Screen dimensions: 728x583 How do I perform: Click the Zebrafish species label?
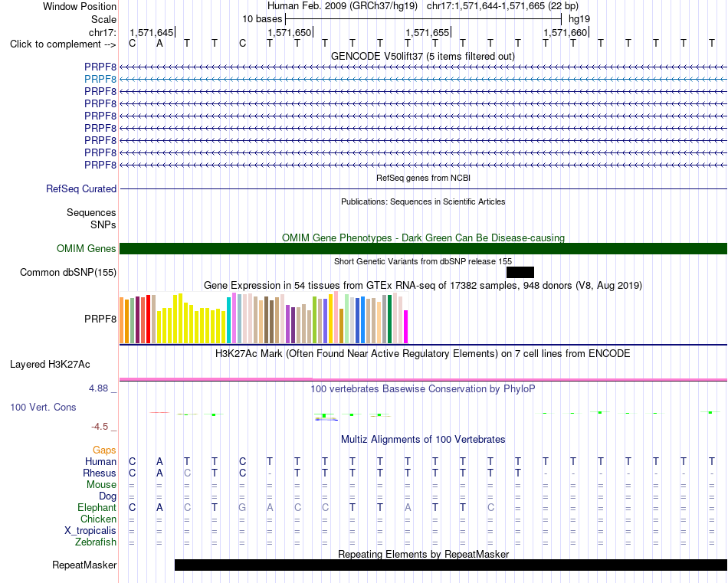click(x=96, y=542)
